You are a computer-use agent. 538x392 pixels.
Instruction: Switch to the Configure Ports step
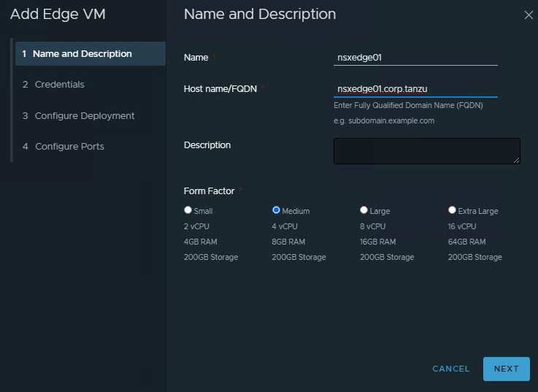69,147
